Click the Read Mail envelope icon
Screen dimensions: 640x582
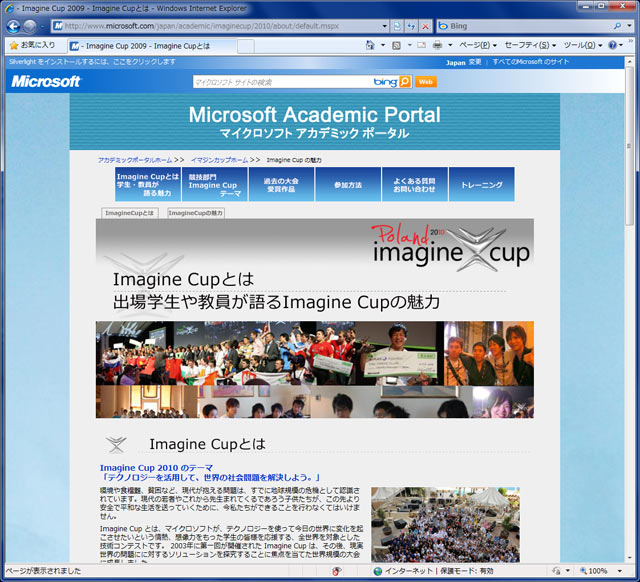422,45
